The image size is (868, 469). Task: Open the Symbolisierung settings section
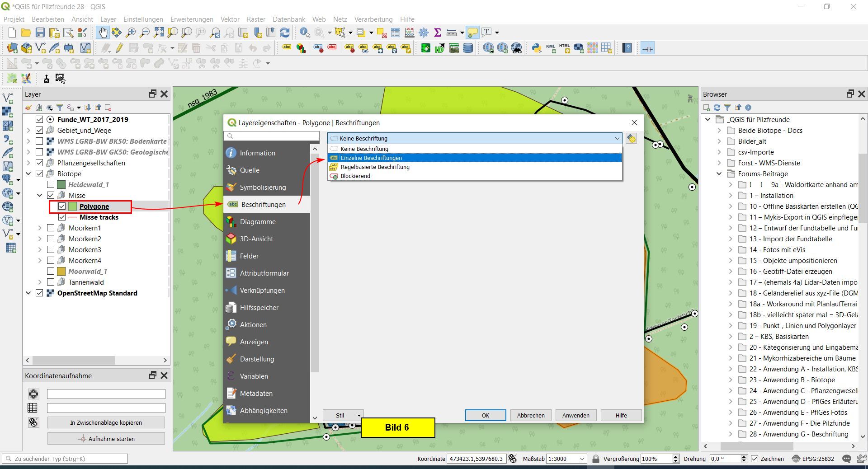(263, 188)
